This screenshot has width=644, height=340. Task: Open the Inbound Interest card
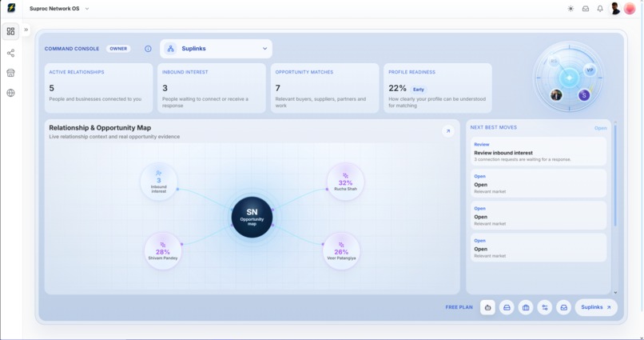click(x=212, y=88)
